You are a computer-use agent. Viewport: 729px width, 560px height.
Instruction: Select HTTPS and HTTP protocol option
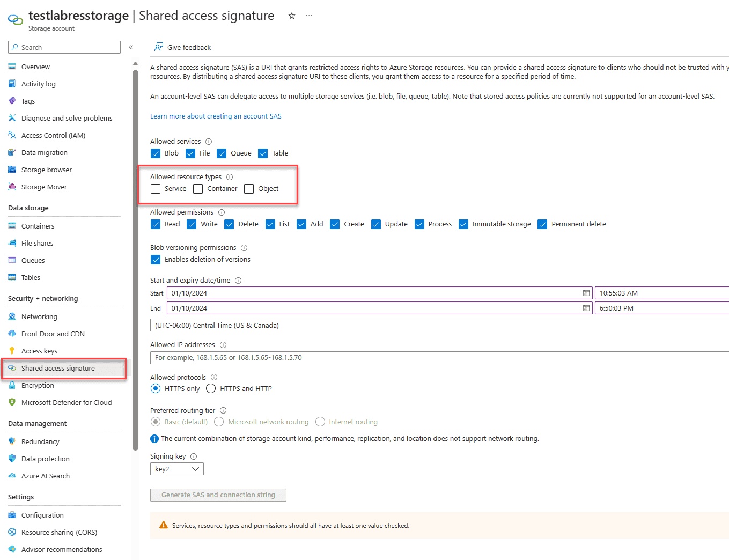(x=211, y=388)
